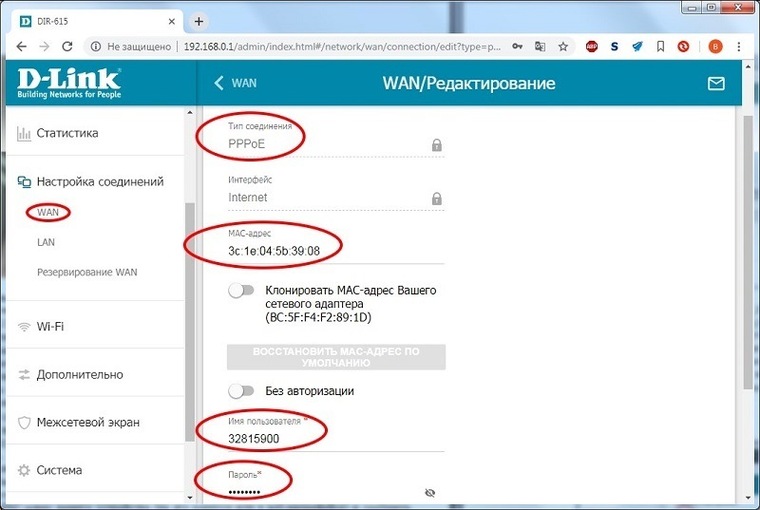Expand the 'Дополнительно' sidebar section
The height and width of the screenshot is (510, 760).
[x=79, y=375]
